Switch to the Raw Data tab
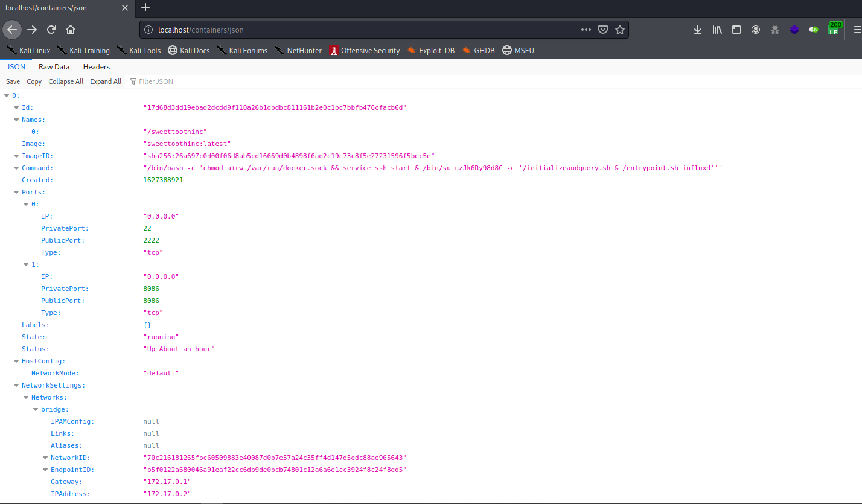 (x=54, y=67)
